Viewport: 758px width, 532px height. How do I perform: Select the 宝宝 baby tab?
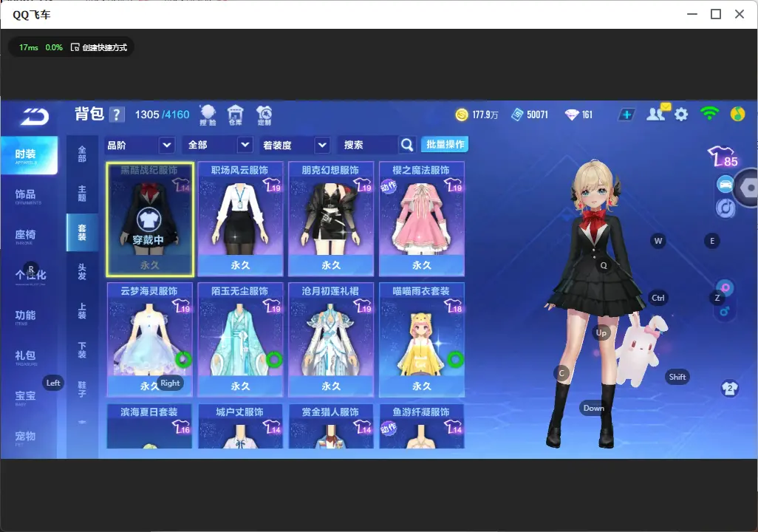coord(29,397)
